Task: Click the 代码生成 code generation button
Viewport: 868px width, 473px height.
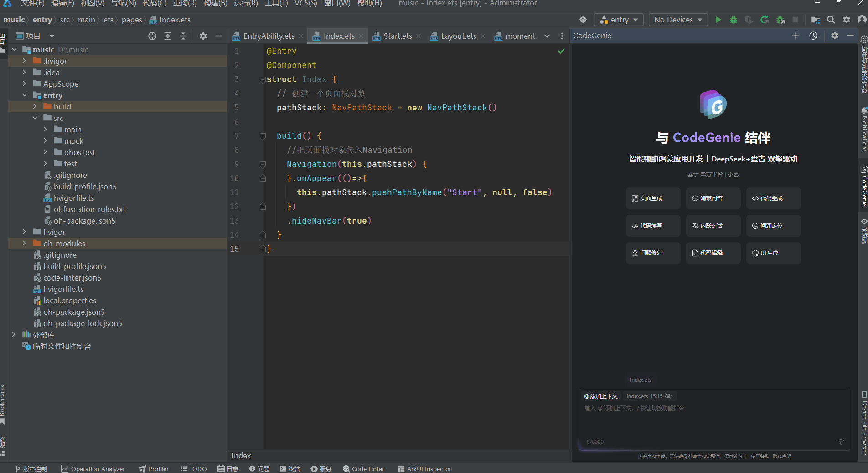Action: [x=773, y=198]
